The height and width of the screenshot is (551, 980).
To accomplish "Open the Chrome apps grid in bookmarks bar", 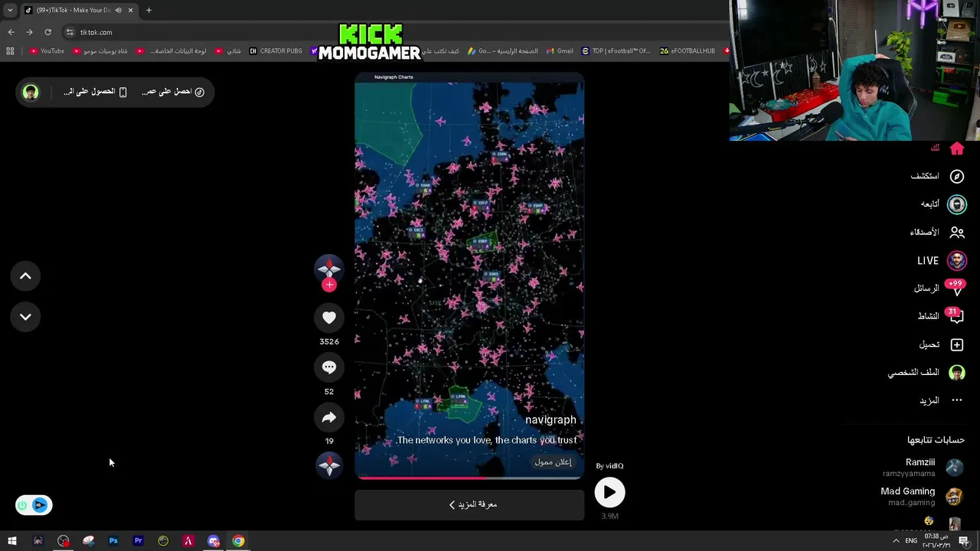I will (10, 51).
